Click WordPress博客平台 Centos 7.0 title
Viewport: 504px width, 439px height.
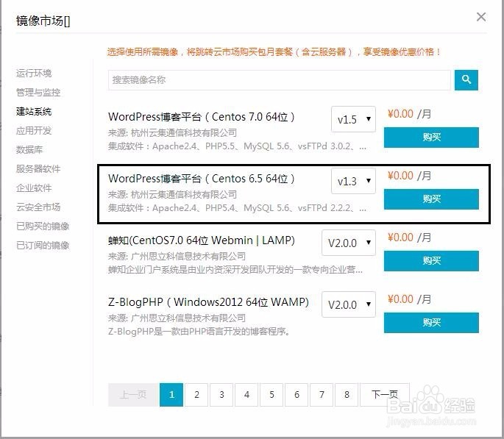(202, 117)
